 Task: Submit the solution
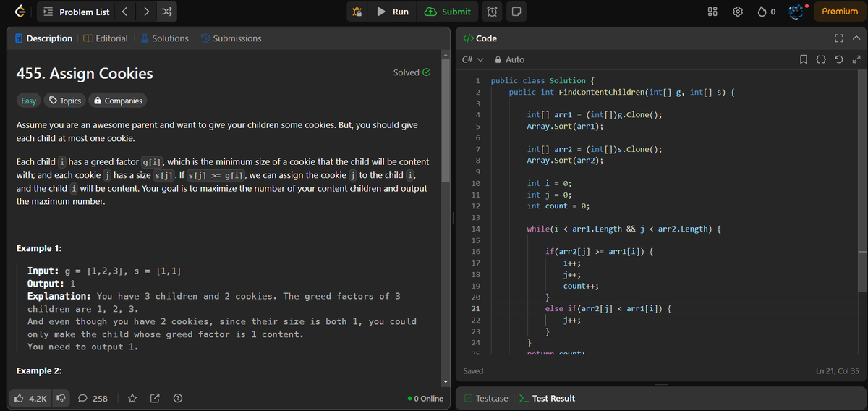click(448, 12)
